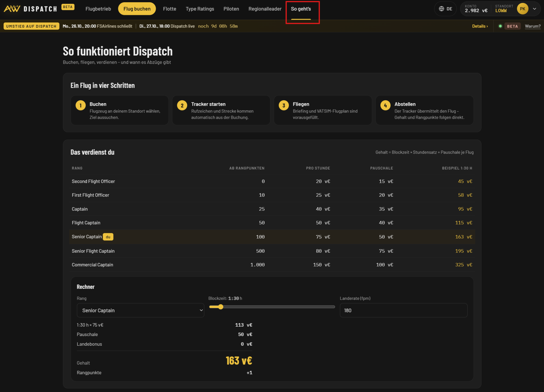The image size is (544, 392).
Task: Click the Pauschale column header
Action: (x=381, y=168)
